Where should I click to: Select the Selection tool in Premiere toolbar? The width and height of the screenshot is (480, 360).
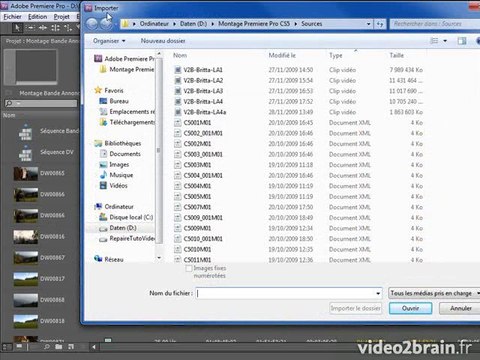(18, 28)
